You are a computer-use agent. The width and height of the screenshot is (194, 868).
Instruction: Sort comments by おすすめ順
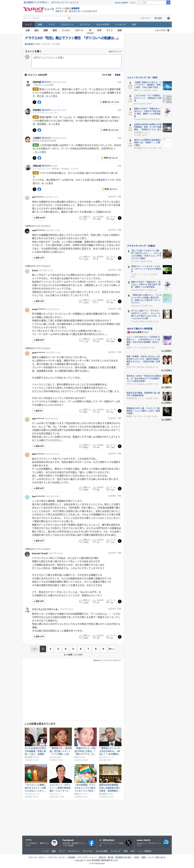tap(106, 75)
